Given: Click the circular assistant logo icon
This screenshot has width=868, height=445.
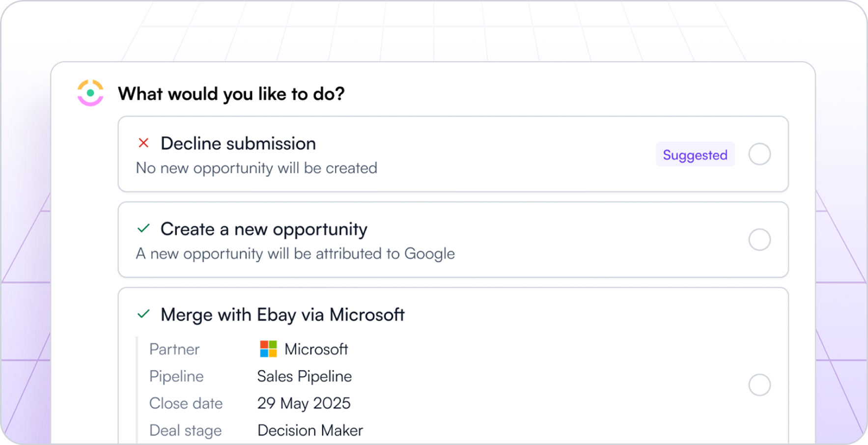Looking at the screenshot, I should coord(90,93).
